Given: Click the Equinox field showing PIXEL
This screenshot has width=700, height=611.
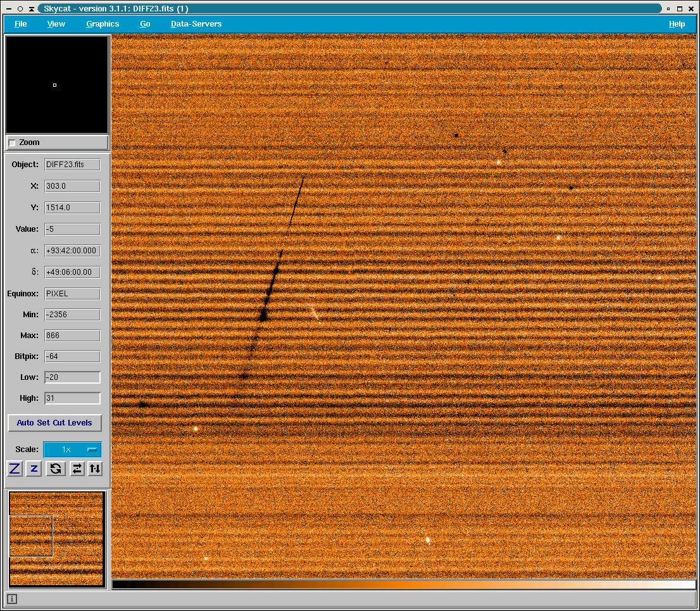Looking at the screenshot, I should [x=72, y=293].
